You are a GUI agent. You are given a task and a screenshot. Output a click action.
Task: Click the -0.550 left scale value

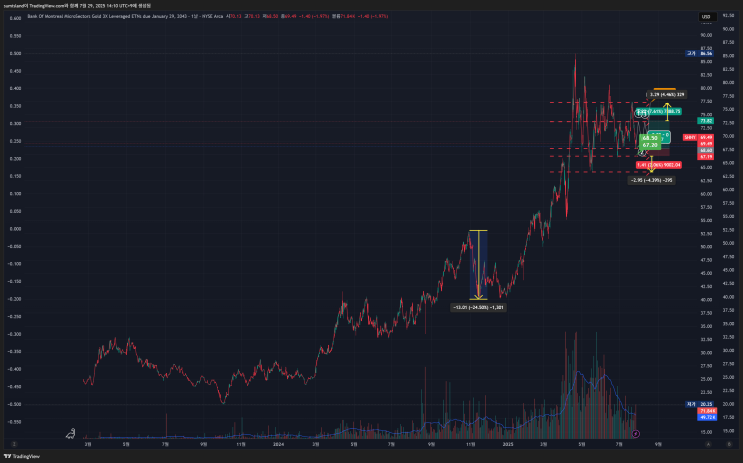(14, 422)
